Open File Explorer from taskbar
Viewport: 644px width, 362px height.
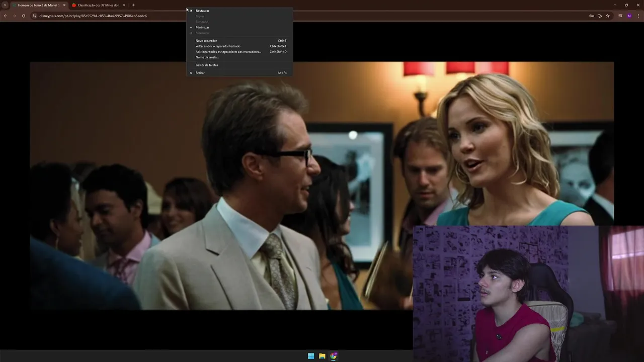(x=322, y=356)
